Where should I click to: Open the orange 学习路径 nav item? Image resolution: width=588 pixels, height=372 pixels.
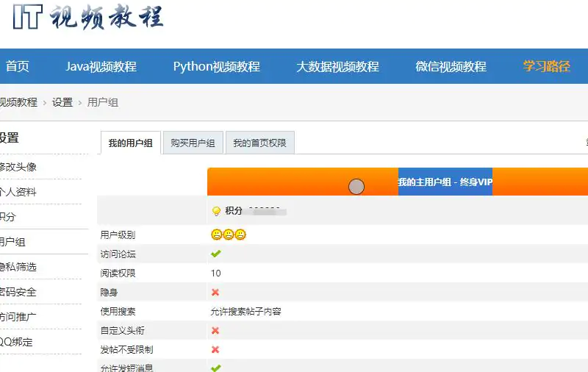click(x=546, y=66)
